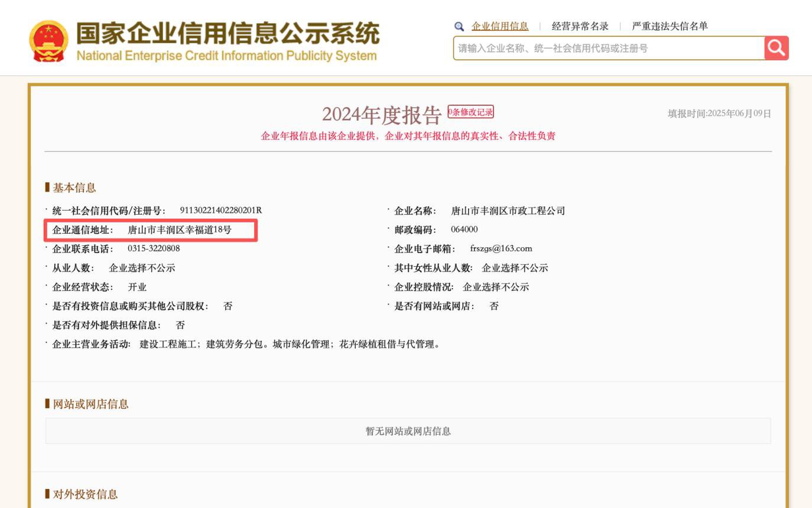Click the 对外投资信息 section header
Viewport: 812px width, 508px height.
85,494
